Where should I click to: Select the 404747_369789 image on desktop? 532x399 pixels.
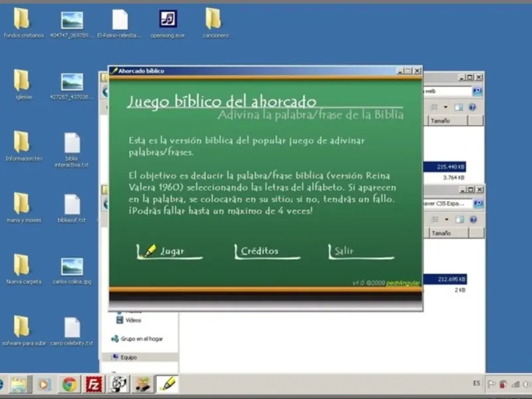[x=72, y=23]
